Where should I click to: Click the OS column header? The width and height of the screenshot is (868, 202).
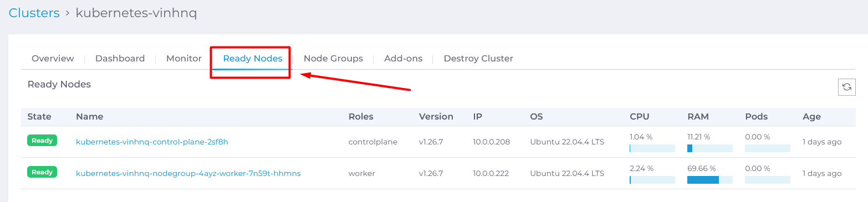(537, 117)
